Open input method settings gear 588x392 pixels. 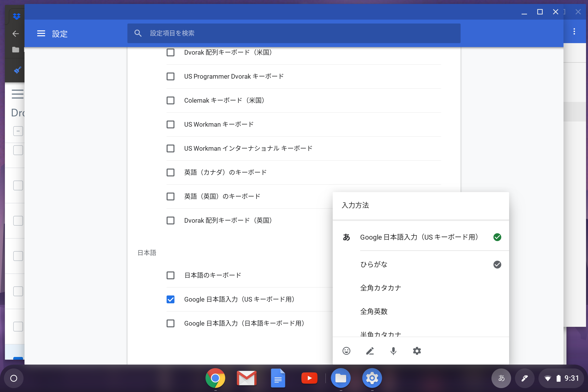(417, 351)
